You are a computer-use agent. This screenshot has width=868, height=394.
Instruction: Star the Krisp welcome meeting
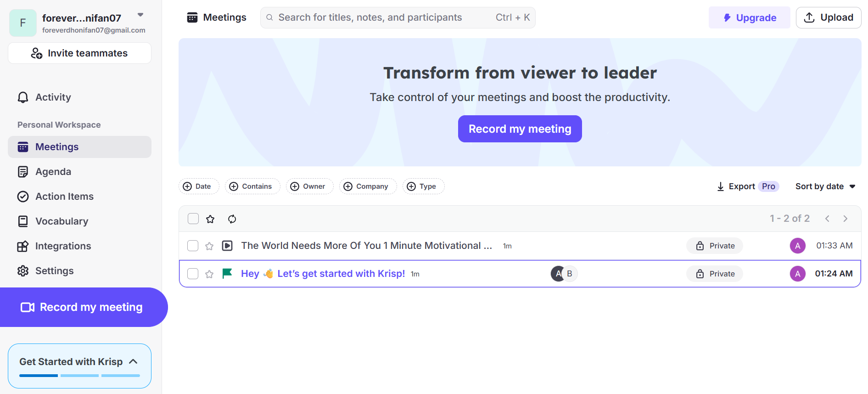(209, 274)
